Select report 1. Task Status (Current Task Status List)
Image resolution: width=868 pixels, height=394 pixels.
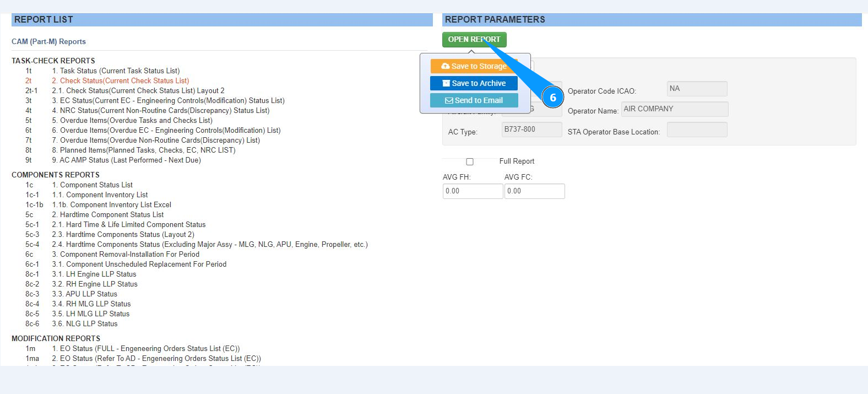tap(116, 71)
